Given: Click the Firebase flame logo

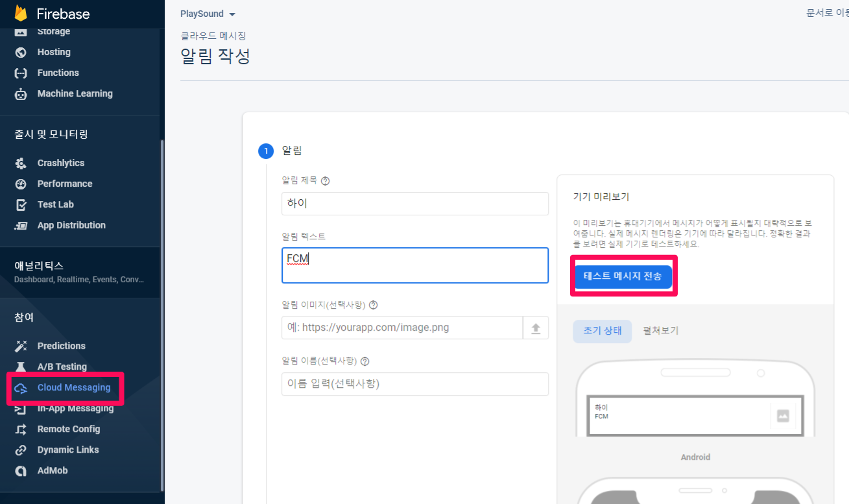Looking at the screenshot, I should (21, 14).
